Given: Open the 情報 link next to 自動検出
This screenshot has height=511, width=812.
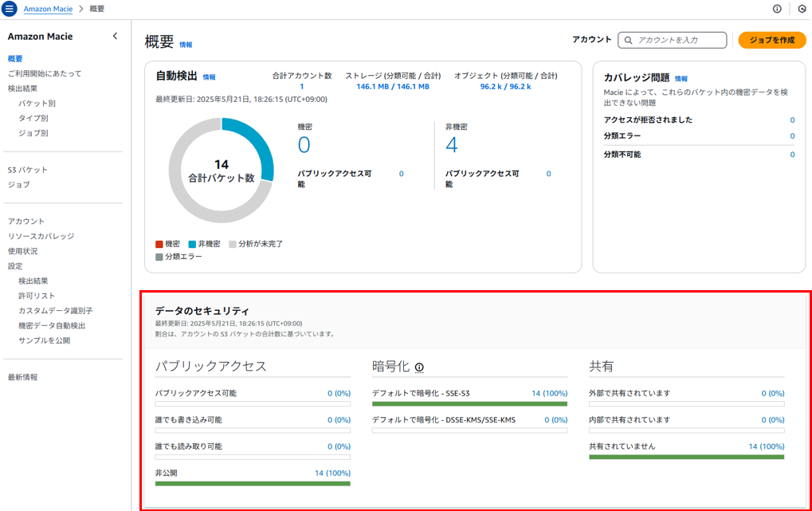Looking at the screenshot, I should click(x=210, y=77).
